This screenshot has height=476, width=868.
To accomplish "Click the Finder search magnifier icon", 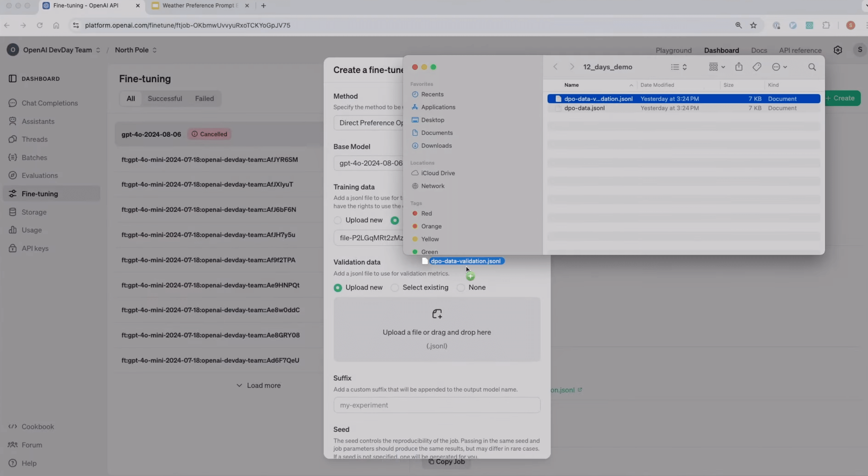I will [812, 67].
